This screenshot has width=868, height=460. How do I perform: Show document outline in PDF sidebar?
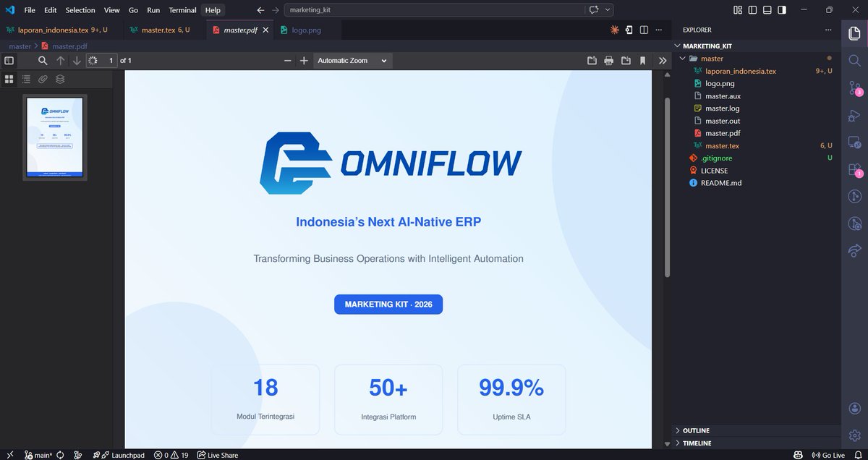point(26,79)
